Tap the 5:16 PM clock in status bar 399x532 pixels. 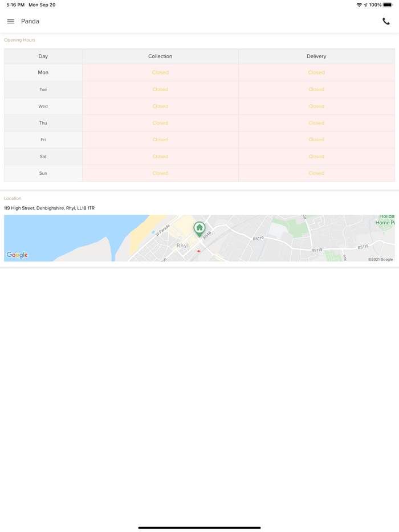point(15,5)
